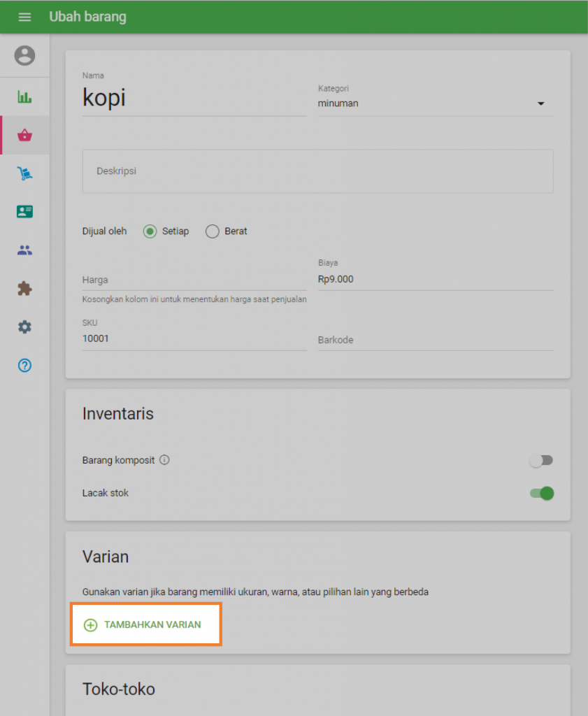Open the hamburger menu
This screenshot has width=588, height=716.
[24, 17]
